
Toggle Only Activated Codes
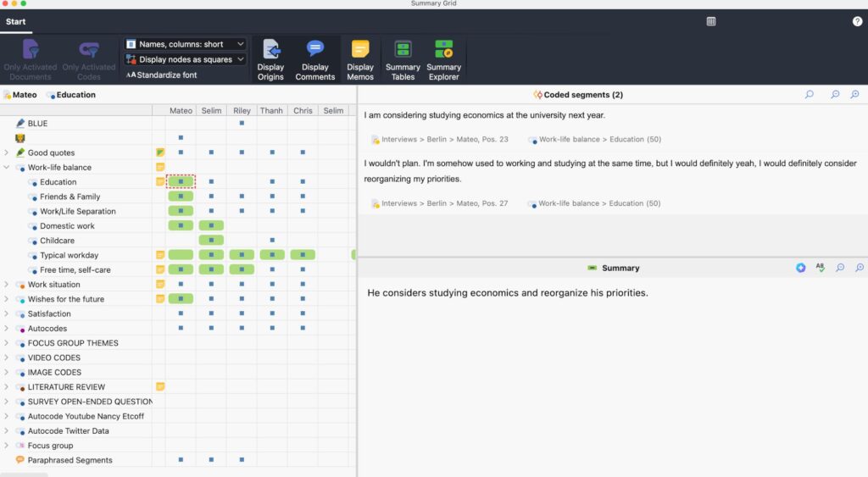(x=88, y=60)
